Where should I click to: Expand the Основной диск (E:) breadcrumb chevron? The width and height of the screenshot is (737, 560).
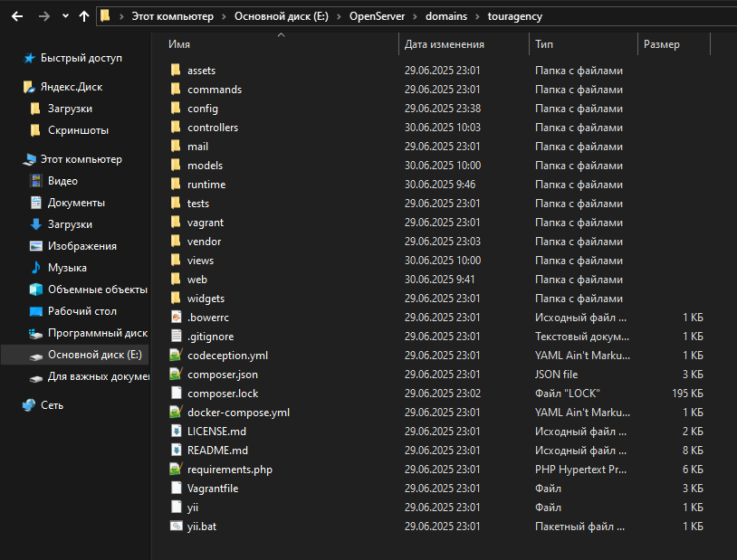coord(339,17)
